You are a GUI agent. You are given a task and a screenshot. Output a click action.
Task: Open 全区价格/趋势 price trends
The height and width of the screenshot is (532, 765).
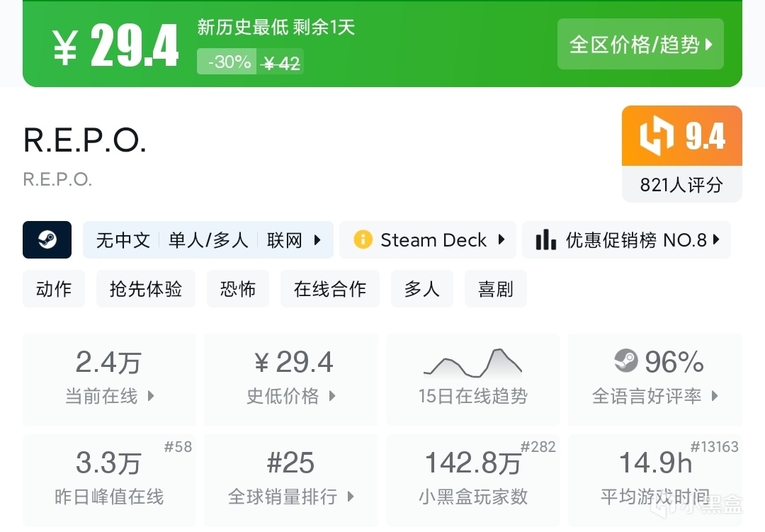tap(640, 45)
